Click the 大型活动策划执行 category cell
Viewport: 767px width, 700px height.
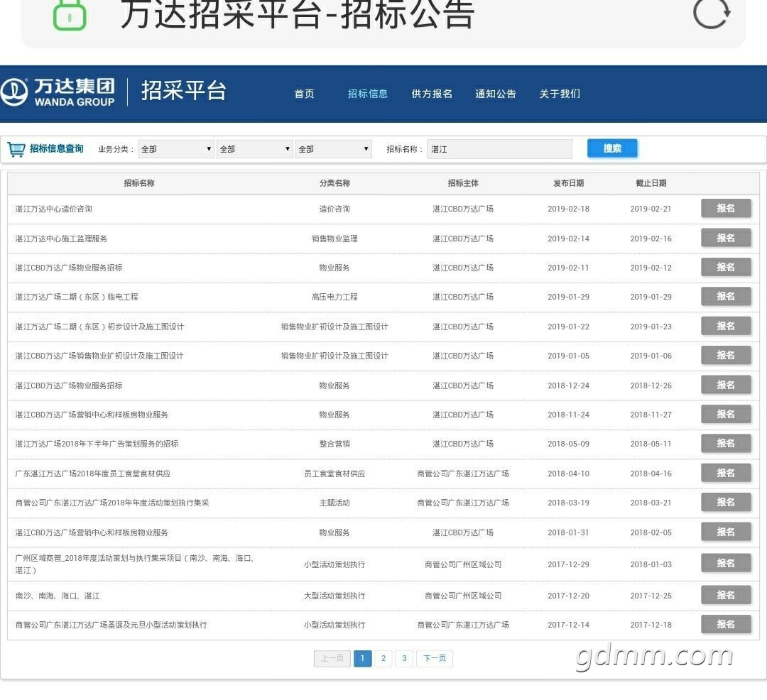pos(334,596)
